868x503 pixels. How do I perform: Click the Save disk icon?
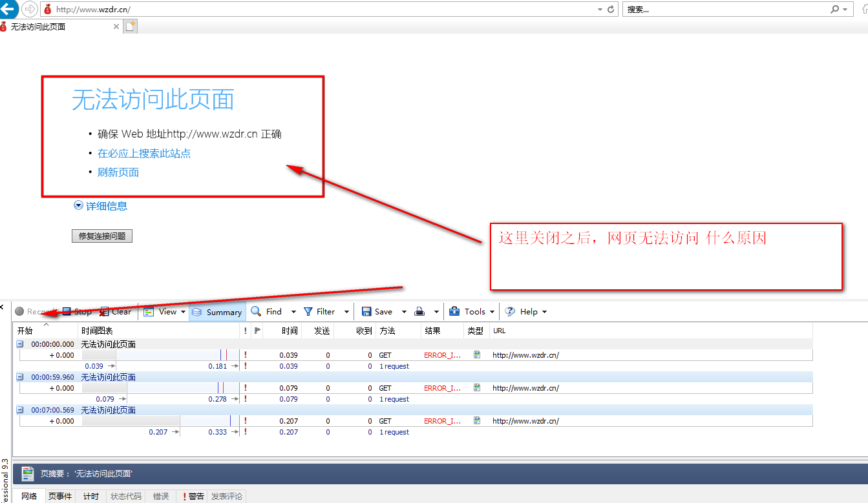coord(366,312)
